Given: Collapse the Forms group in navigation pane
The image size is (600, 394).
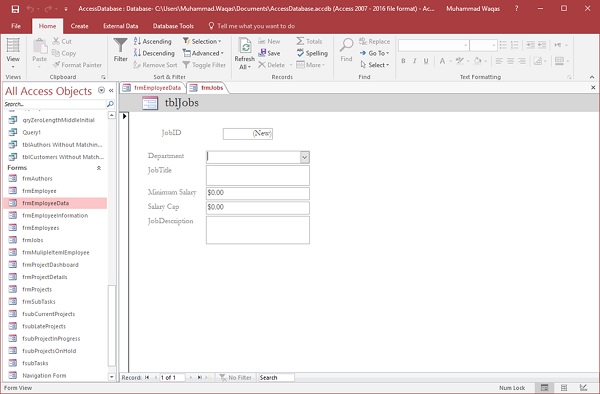Looking at the screenshot, I should (x=99, y=168).
